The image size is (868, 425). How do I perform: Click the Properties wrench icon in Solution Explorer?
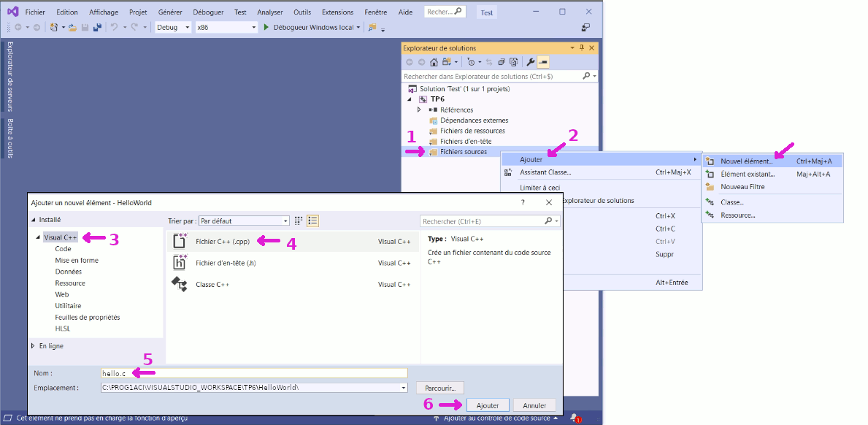click(x=530, y=62)
